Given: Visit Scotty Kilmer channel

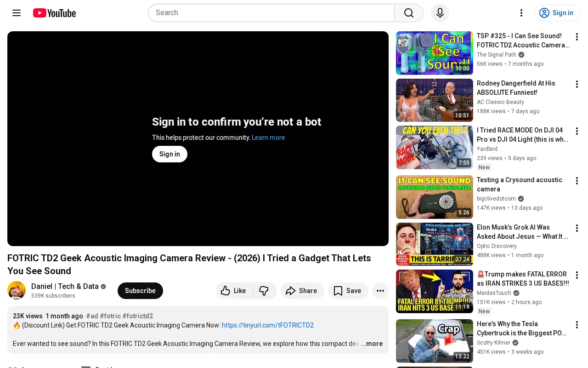Looking at the screenshot, I should [x=493, y=343].
